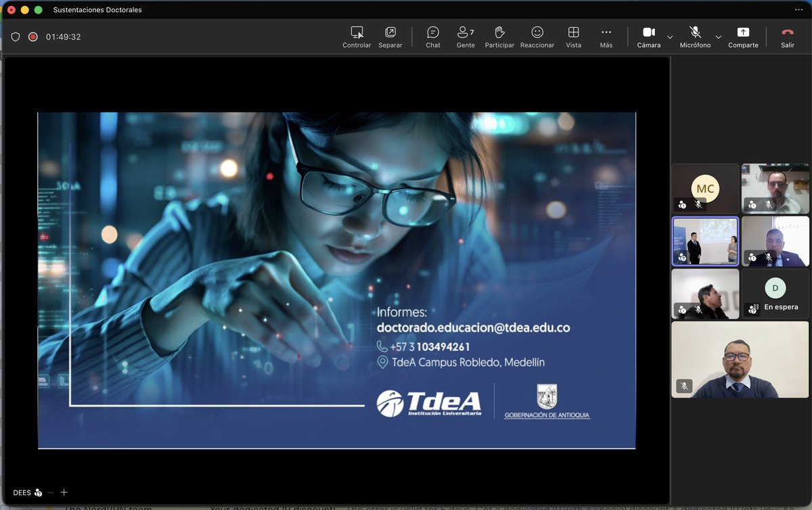Raise hand with Participar
The height and width of the screenshot is (510, 812).
[x=499, y=37]
